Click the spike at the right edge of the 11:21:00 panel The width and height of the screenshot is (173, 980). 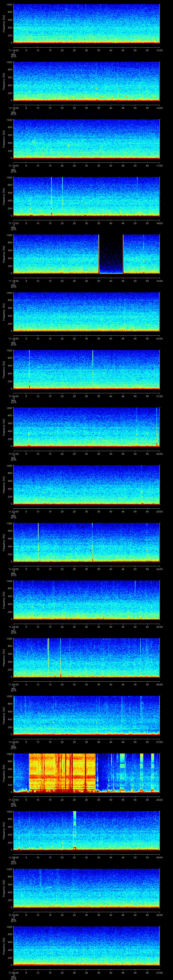click(x=157, y=427)
